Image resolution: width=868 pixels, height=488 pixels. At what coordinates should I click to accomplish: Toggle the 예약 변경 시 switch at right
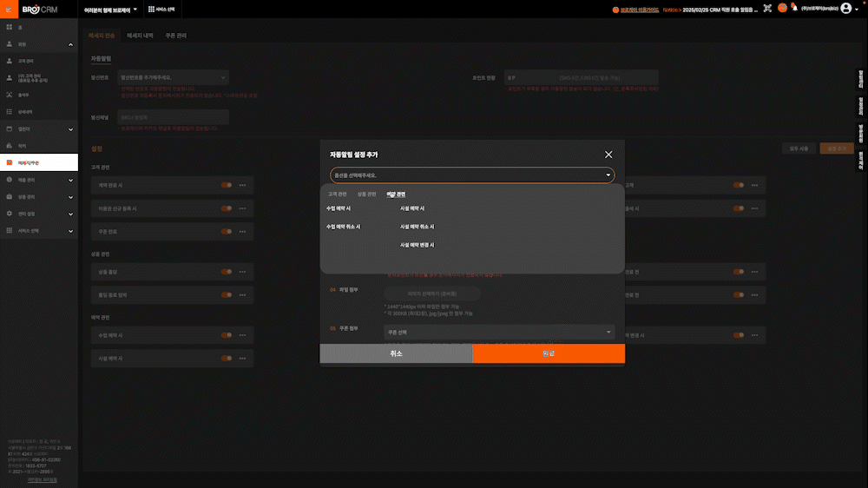click(739, 335)
